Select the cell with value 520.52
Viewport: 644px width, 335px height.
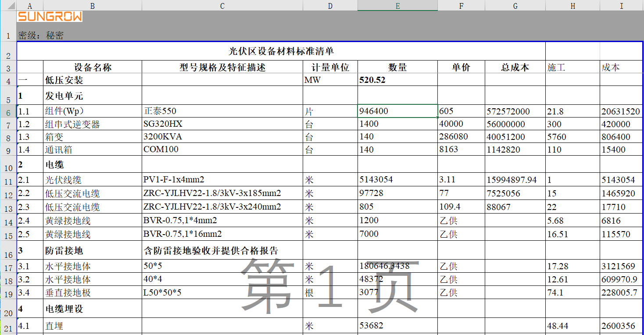tap(397, 80)
